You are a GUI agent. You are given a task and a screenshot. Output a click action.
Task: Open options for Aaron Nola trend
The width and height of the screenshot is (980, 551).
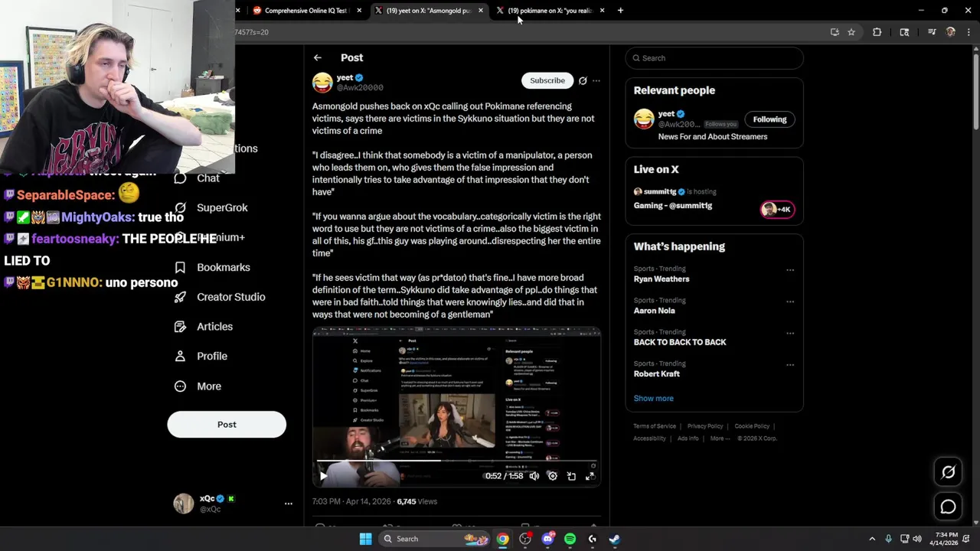click(790, 302)
